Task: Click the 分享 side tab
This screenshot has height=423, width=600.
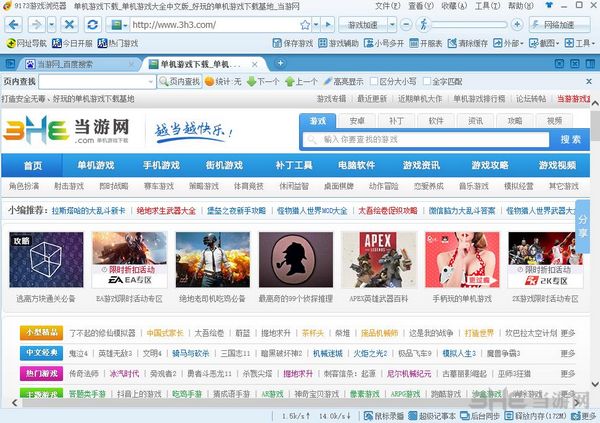Action: coord(582,226)
